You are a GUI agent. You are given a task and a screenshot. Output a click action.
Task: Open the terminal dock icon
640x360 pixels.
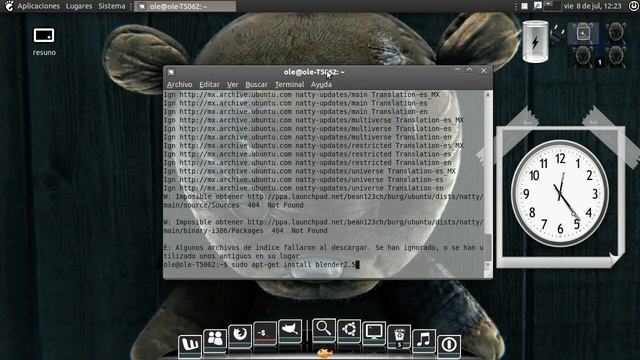point(264,333)
